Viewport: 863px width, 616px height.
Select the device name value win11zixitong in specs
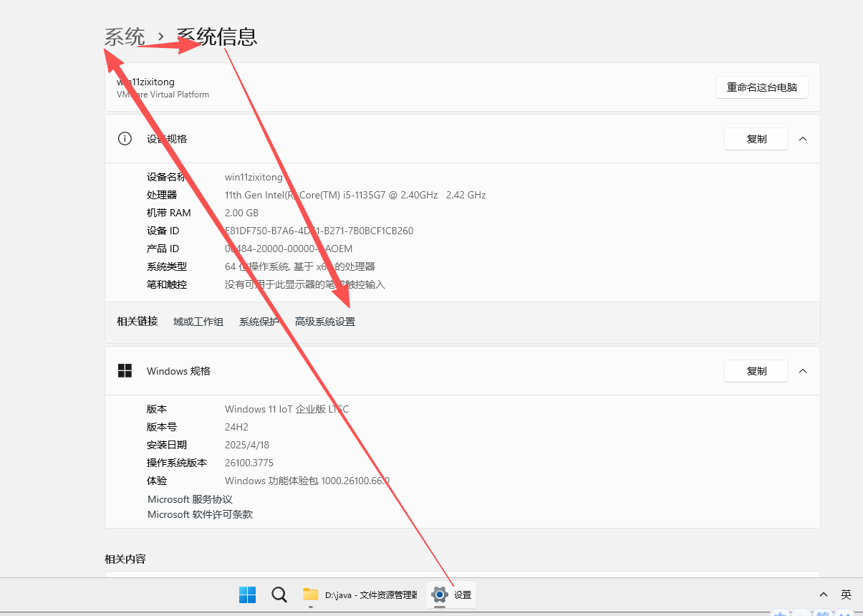coord(254,177)
